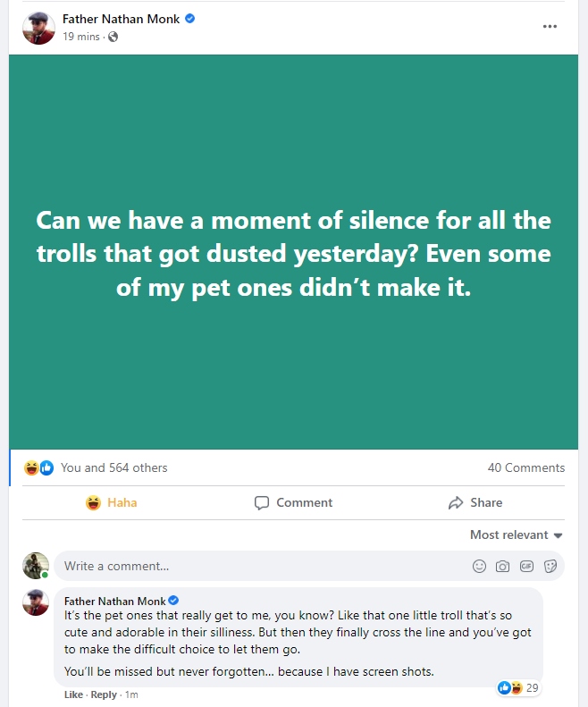Open the post options three-dots menu
Screen dimensions: 588x707
click(550, 26)
